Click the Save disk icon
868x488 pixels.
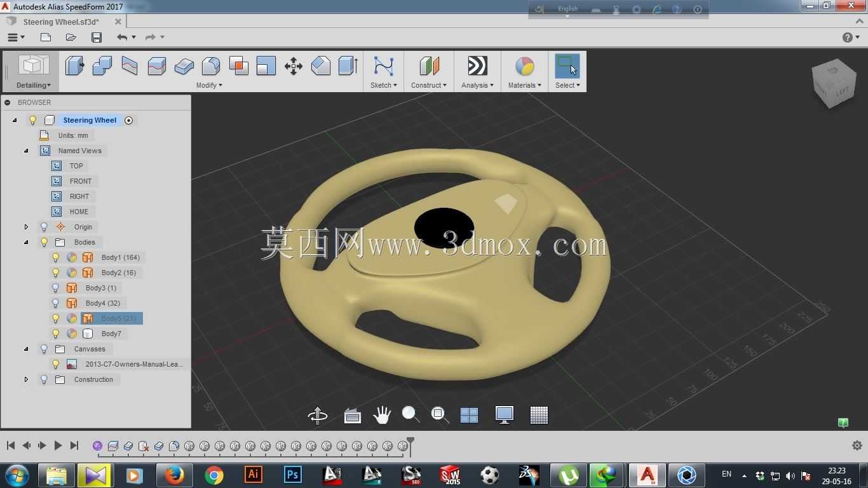click(x=97, y=37)
